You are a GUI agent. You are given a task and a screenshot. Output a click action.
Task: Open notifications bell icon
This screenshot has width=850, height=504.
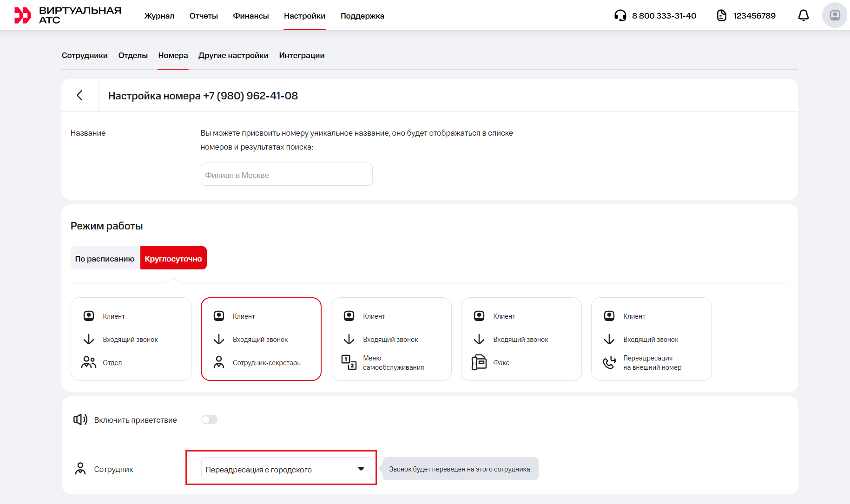click(803, 15)
